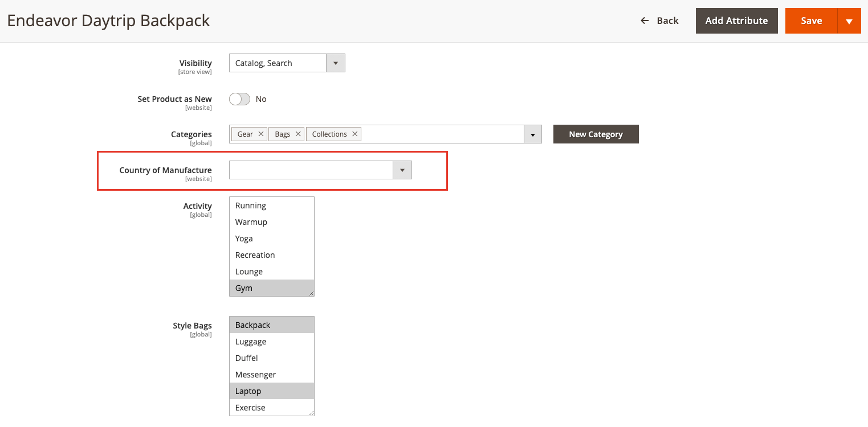Select Recreation in Activity list
Viewport: 868px width, 427px height.
(272, 255)
